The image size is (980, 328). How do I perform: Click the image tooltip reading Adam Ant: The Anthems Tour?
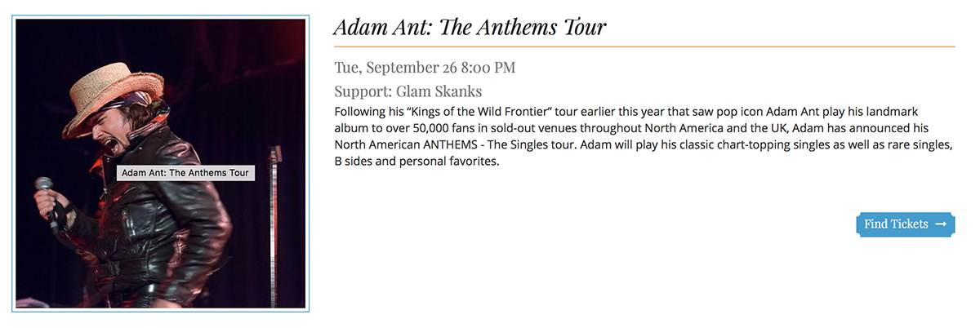pos(186,173)
